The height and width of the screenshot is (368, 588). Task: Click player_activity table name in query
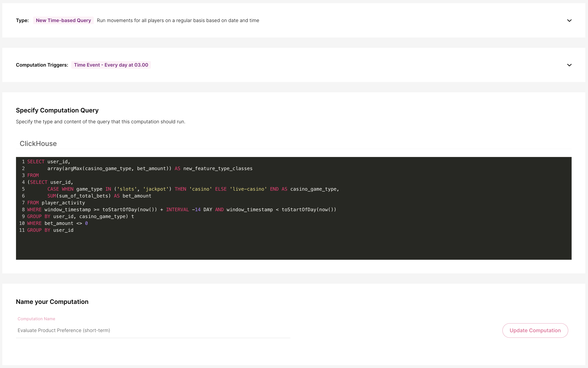pos(63,203)
